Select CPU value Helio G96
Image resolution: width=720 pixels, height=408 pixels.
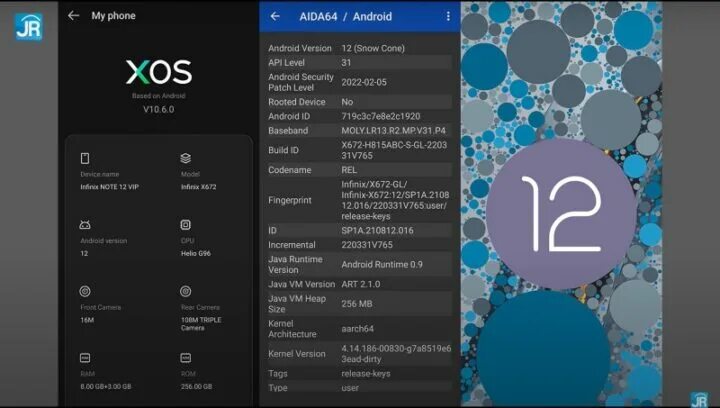point(196,253)
